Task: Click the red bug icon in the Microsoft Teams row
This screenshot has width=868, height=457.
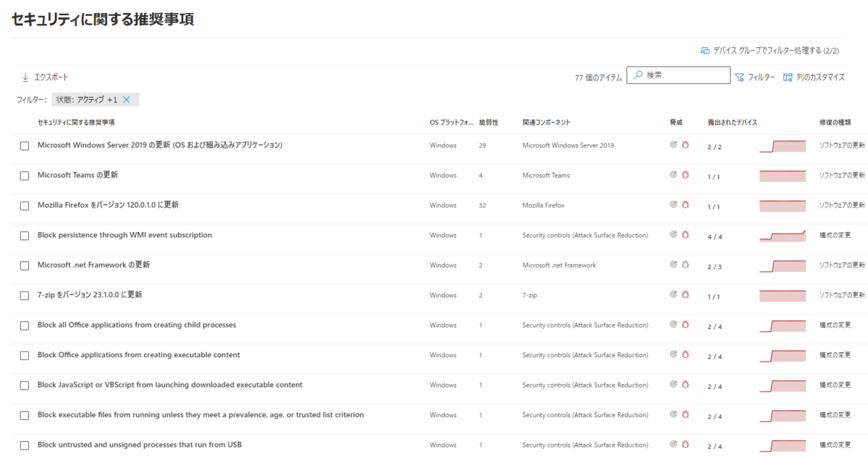Action: point(685,175)
